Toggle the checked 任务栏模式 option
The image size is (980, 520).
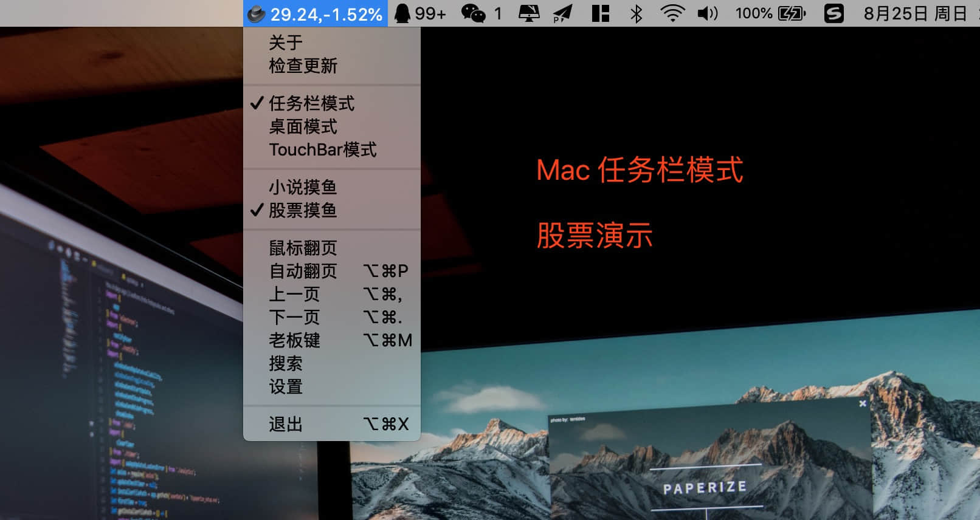[332, 103]
